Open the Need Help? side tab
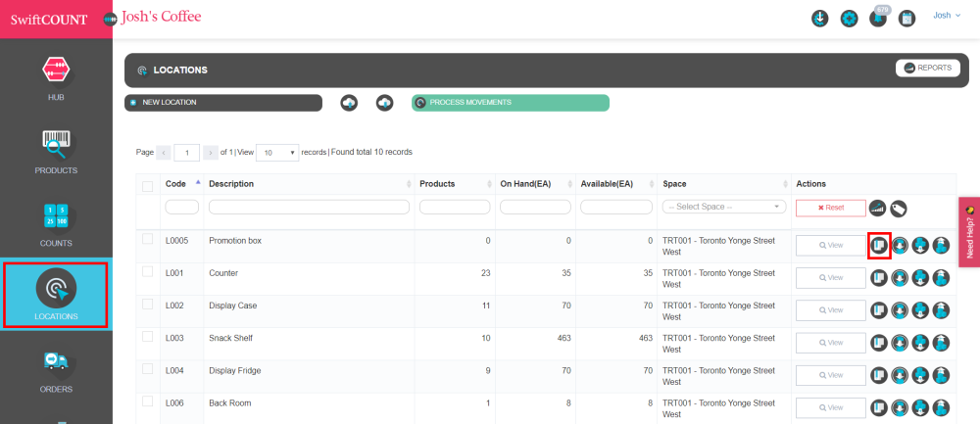Viewport: 980px width, 424px height. pyautogui.click(x=969, y=232)
